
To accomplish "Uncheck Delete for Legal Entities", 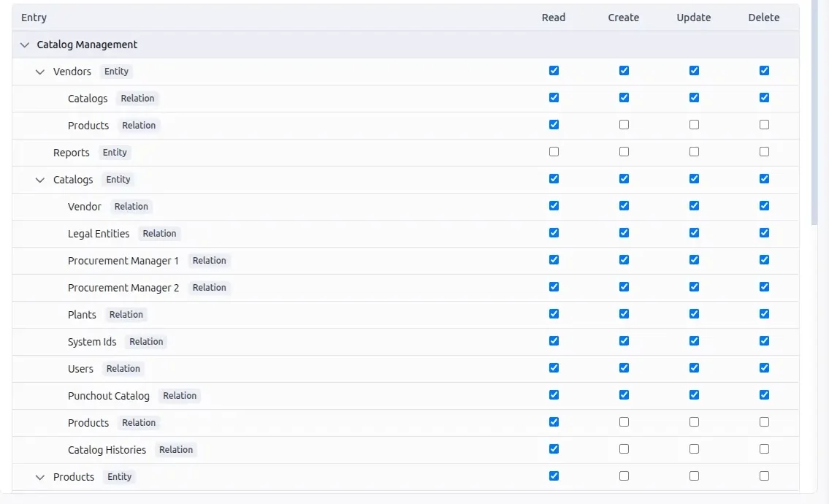I will [764, 233].
